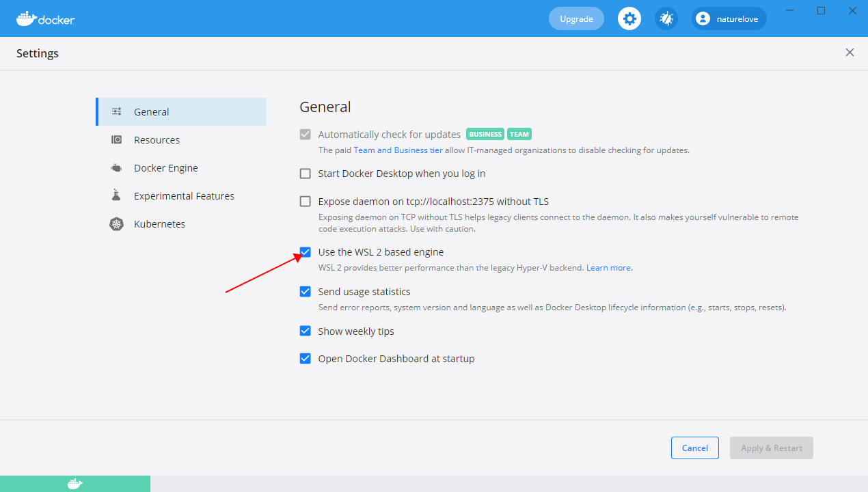Screen dimensions: 868x492
Task: Click the Experimental Features flask icon
Action: pos(116,195)
